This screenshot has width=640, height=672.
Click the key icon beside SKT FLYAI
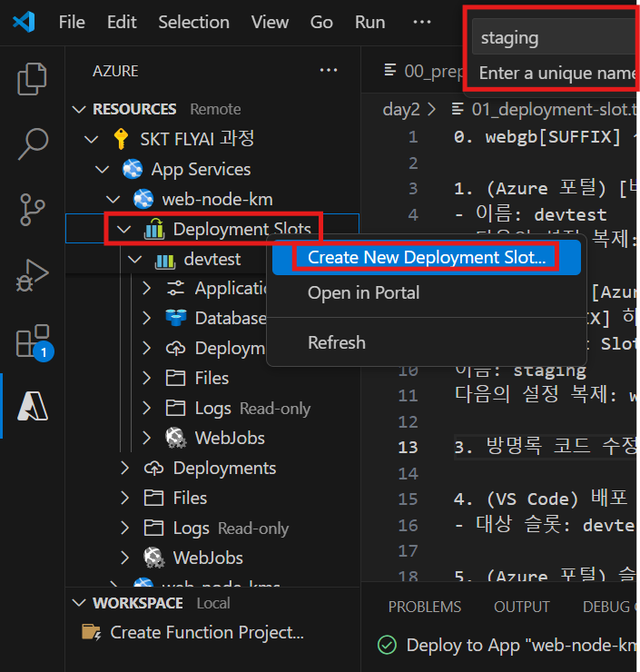point(121,139)
